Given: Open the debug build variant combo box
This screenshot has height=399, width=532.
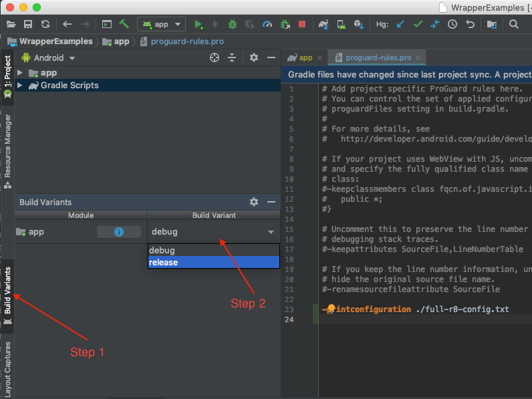Looking at the screenshot, I should click(x=214, y=232).
